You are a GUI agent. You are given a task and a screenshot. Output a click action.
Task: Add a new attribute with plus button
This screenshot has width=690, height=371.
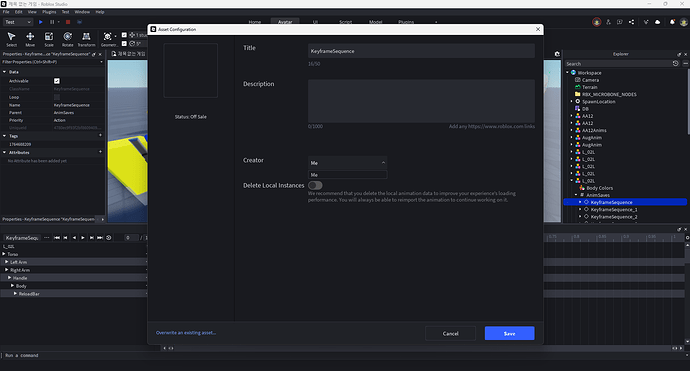coord(100,152)
